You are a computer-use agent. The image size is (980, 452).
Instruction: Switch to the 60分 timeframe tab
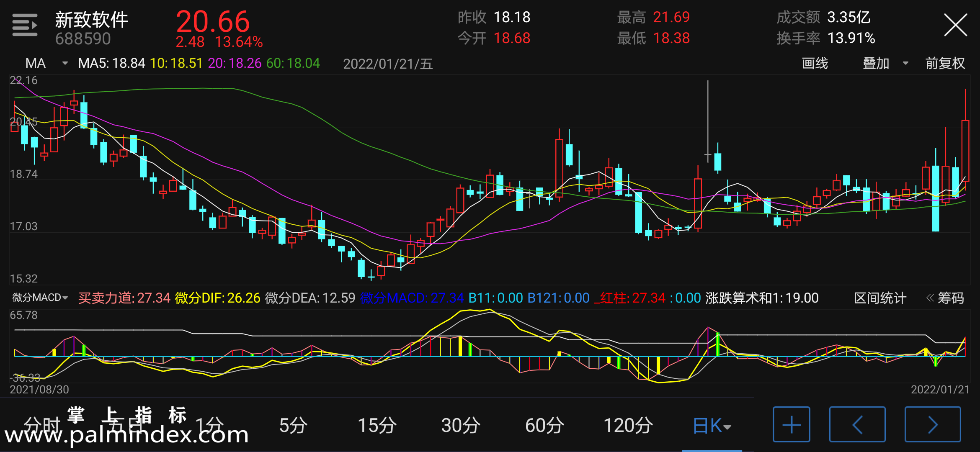[544, 425]
